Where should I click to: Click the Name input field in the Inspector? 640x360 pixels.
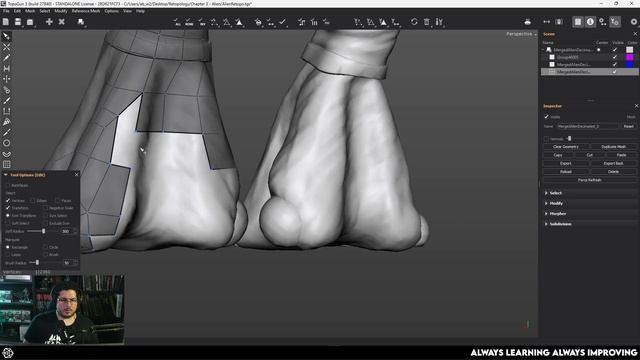(588, 126)
